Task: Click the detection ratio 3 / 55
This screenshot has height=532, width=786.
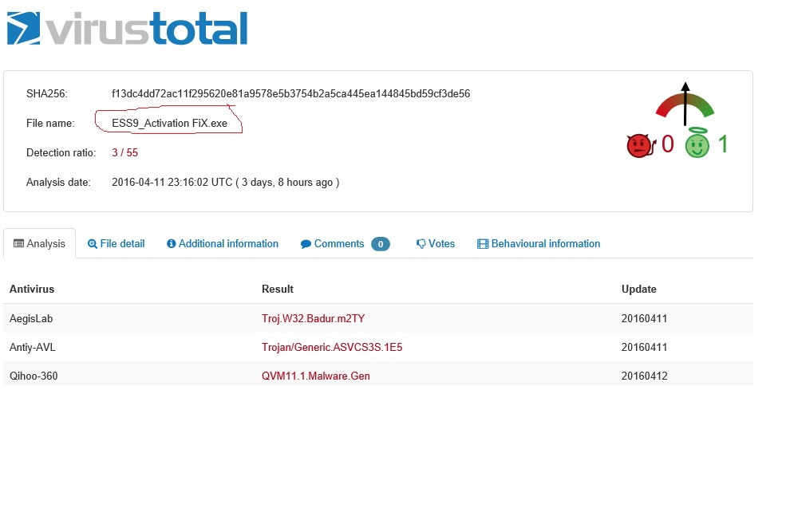Action: coord(124,153)
